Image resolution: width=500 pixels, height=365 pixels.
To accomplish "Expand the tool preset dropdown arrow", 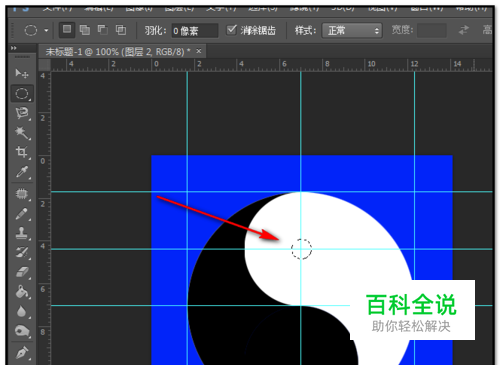I will (x=46, y=31).
